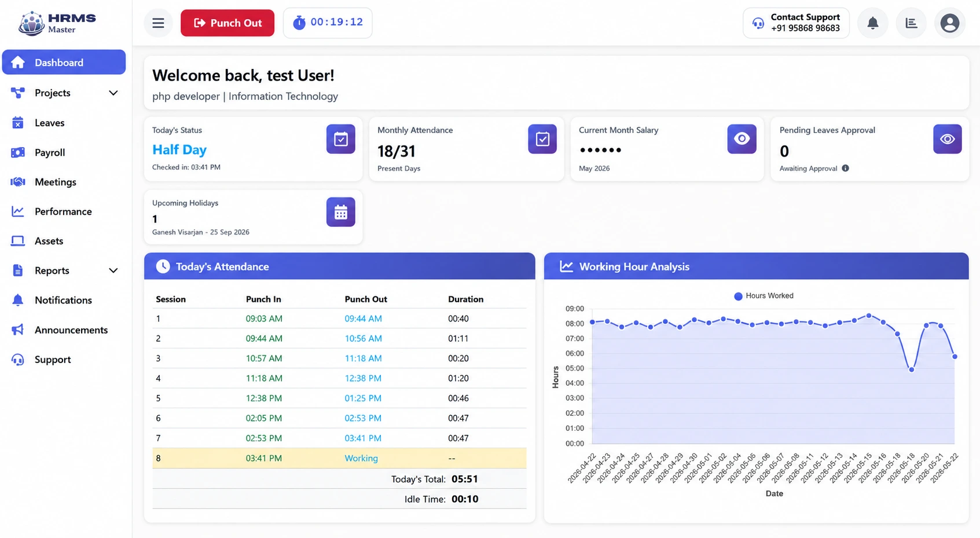Click the Dashboard home icon
The width and height of the screenshot is (980, 538).
tap(18, 62)
